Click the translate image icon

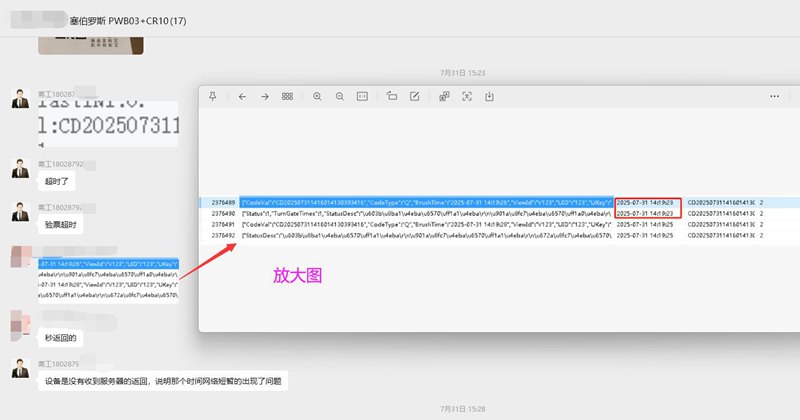point(444,97)
